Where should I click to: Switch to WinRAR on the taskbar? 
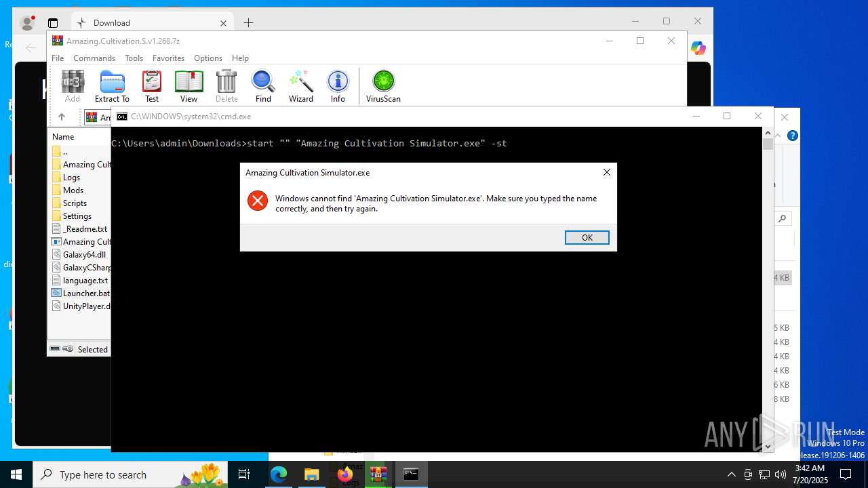(x=378, y=474)
